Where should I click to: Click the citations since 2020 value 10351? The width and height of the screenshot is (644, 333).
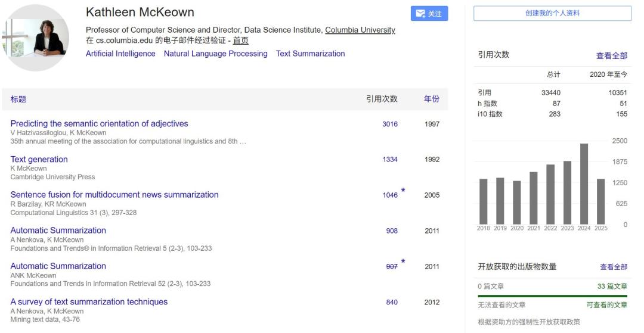click(x=618, y=93)
